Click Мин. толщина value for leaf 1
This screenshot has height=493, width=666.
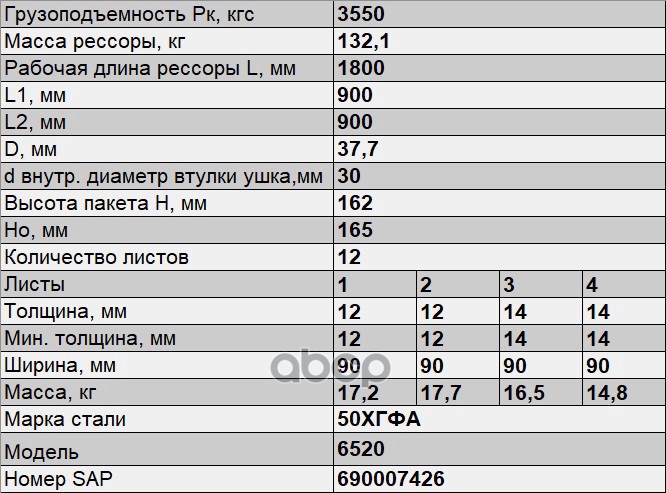pyautogui.click(x=349, y=339)
